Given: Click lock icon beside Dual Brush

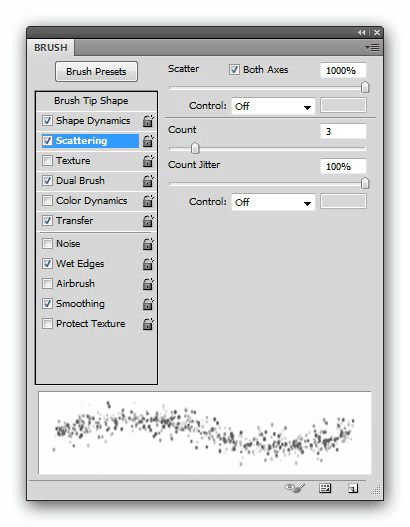Looking at the screenshot, I should [148, 181].
